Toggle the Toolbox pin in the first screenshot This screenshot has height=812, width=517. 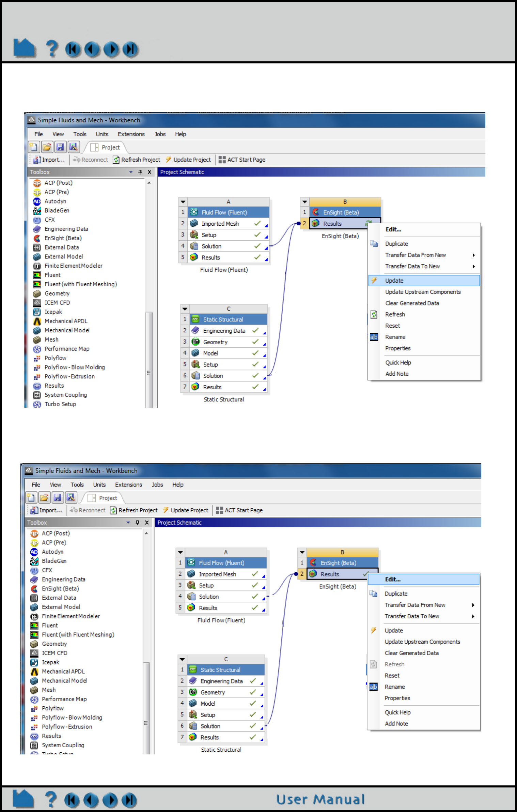tap(140, 172)
